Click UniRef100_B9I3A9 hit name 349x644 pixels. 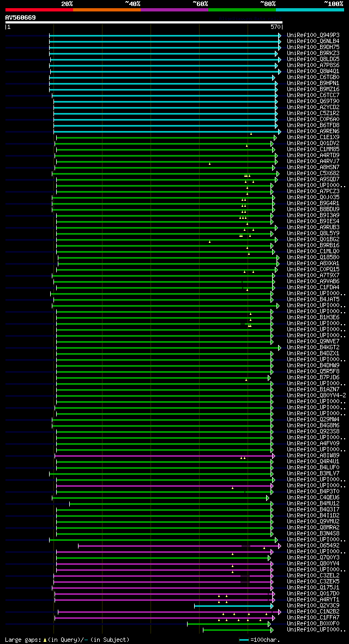313,215
